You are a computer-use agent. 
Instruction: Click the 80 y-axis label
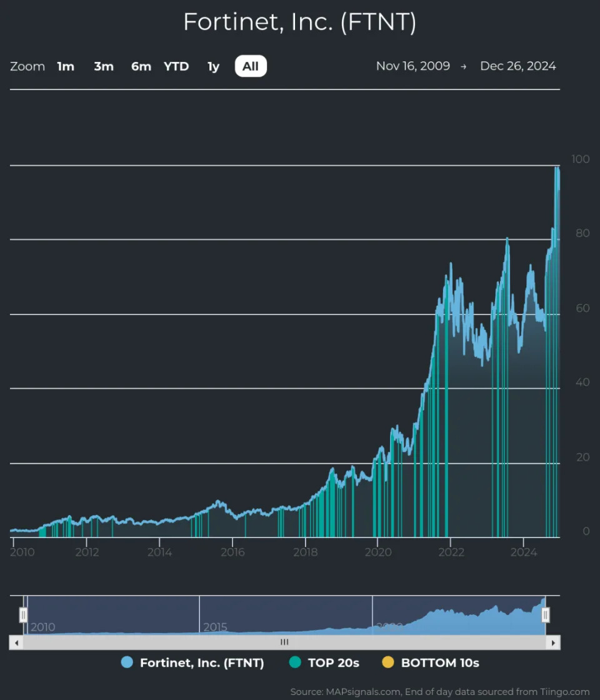coord(582,233)
